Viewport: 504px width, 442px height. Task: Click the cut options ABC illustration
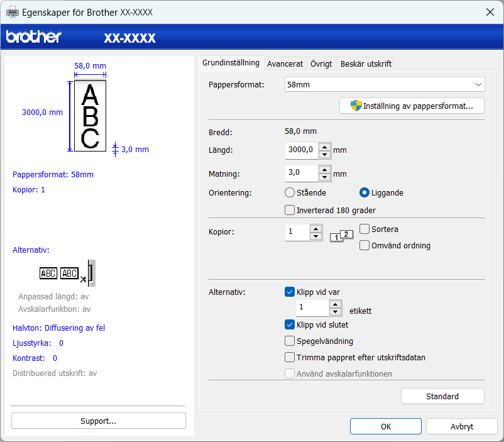click(x=68, y=273)
